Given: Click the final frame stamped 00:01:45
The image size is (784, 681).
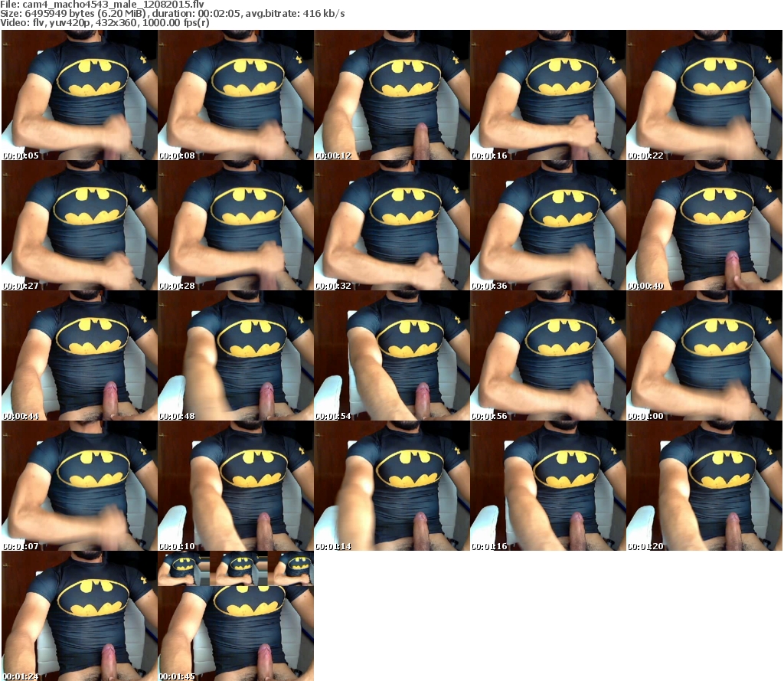Looking at the screenshot, I should pos(236,616).
